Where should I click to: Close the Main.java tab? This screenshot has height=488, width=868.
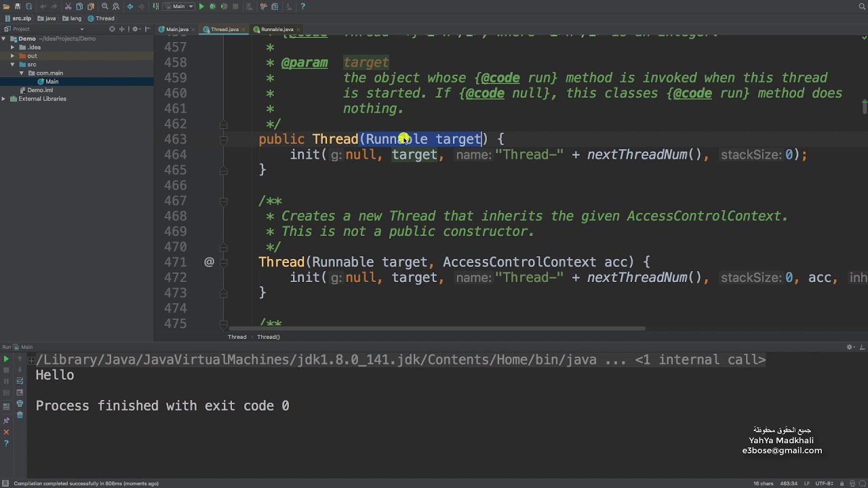click(x=193, y=29)
